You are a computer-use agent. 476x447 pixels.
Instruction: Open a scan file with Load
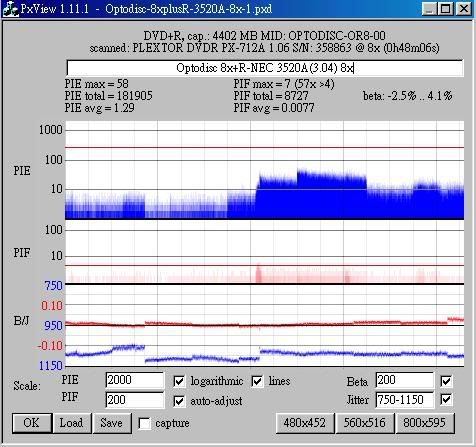point(72,423)
